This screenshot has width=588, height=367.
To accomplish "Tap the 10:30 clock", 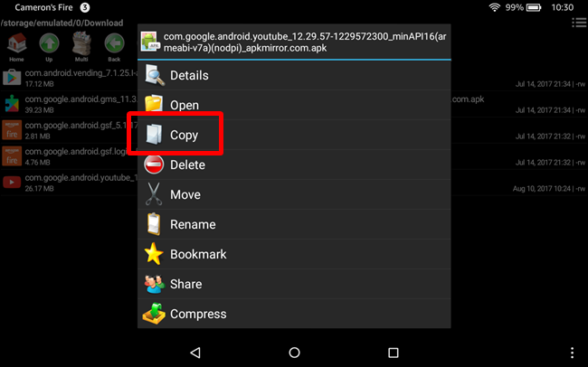I will 563,7.
